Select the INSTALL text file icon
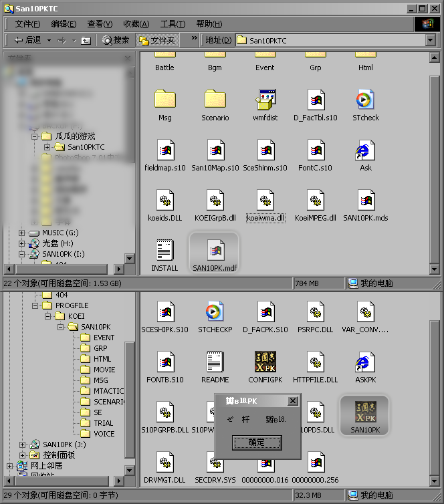The image size is (444, 504). tap(164, 251)
